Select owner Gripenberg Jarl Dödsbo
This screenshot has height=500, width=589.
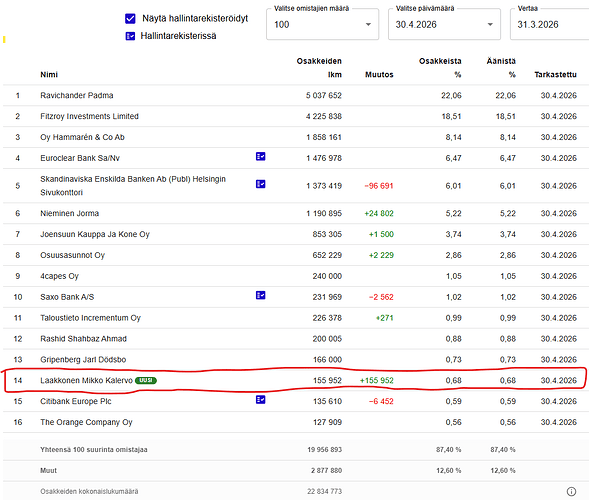[83, 360]
